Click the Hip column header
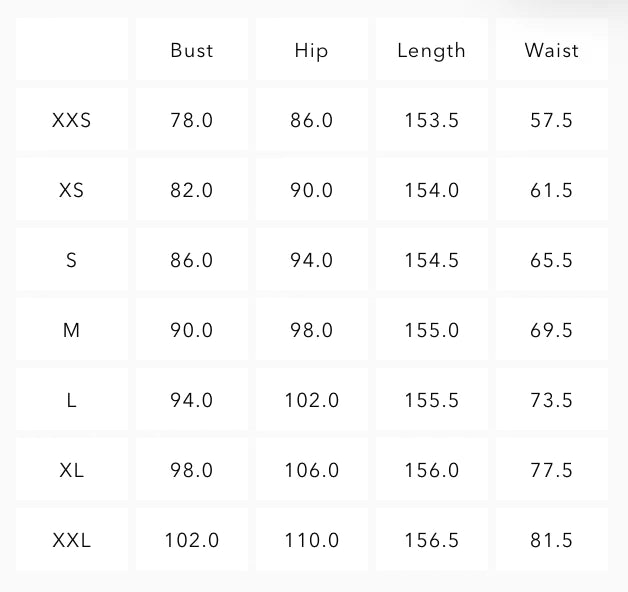 [311, 50]
